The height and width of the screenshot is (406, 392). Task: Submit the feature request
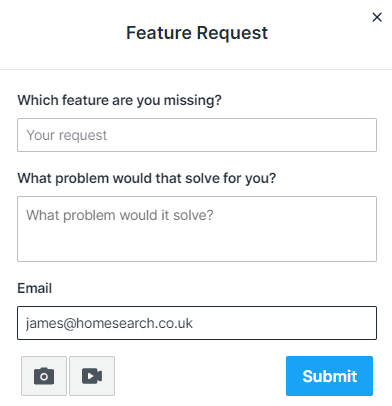pyautogui.click(x=329, y=376)
